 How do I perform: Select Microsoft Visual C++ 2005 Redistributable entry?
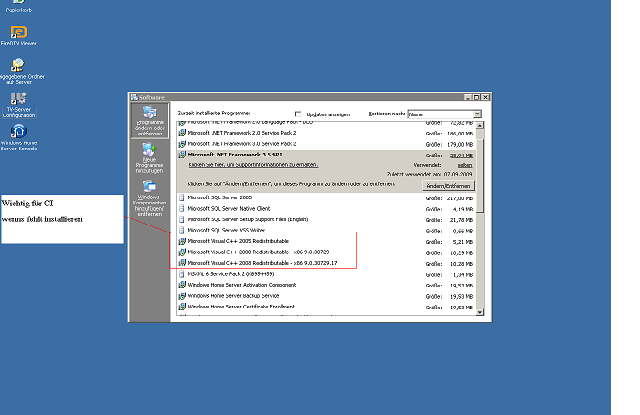pos(327,241)
